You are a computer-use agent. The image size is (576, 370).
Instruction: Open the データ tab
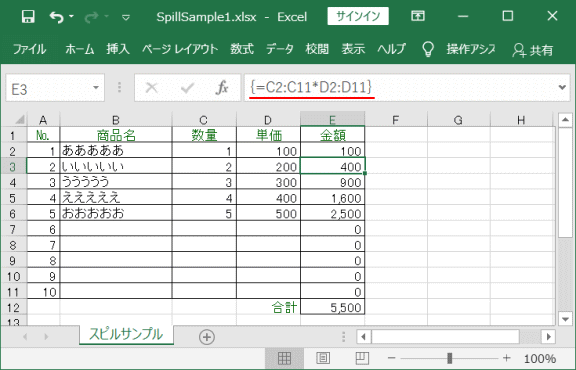click(x=280, y=49)
